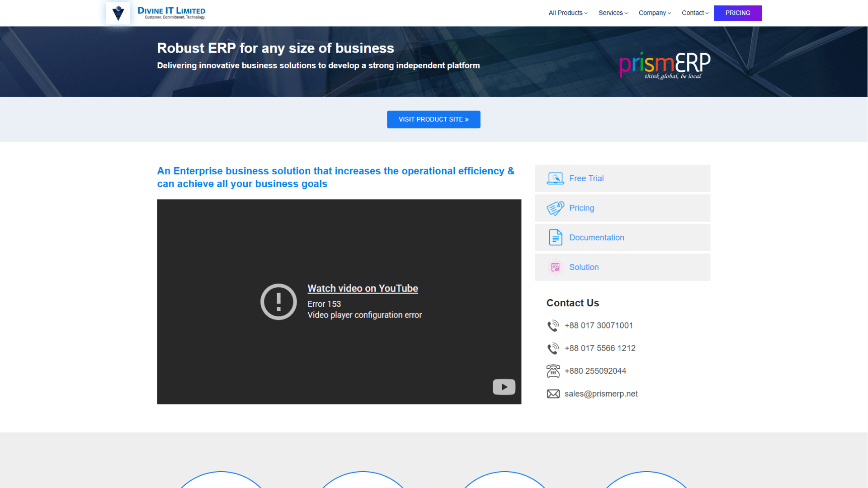Click the prismERP logo in banner
This screenshot has width=868, height=488.
pyautogui.click(x=665, y=66)
